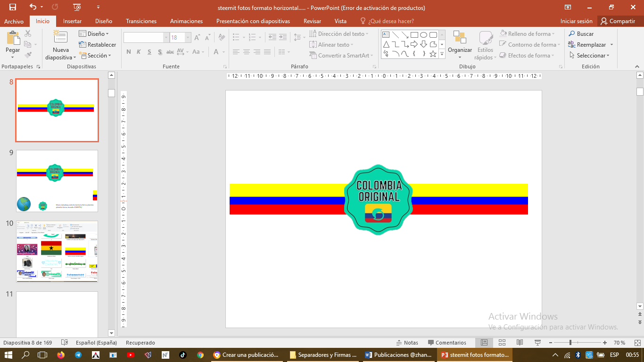The image size is (644, 362).
Task: Click the Cut scissors icon
Action: (x=28, y=33)
